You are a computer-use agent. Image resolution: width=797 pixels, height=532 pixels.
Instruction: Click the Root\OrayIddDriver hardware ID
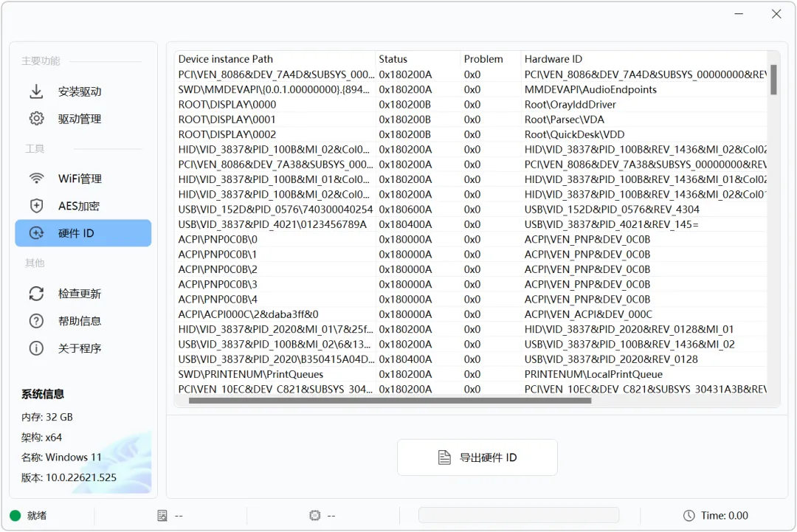coord(570,105)
